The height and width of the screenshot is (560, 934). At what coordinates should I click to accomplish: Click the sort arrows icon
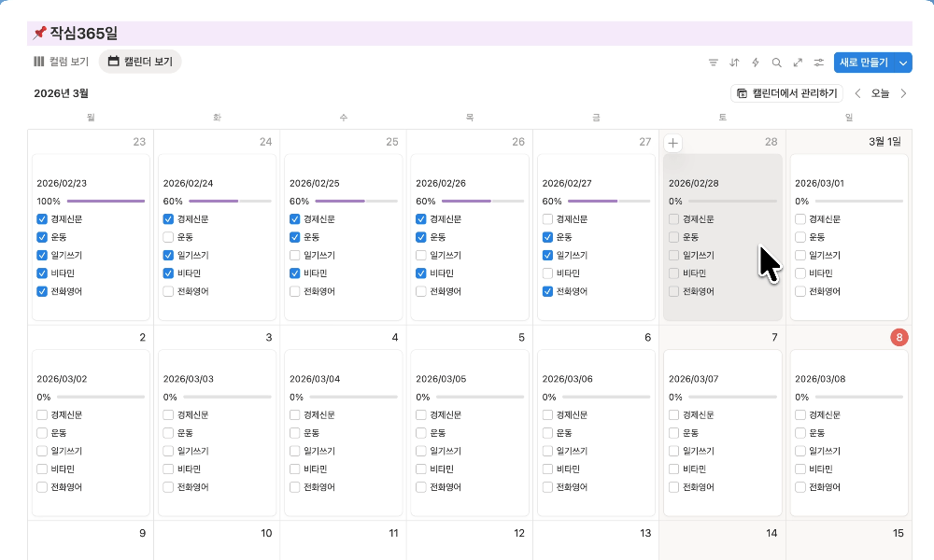(x=734, y=63)
